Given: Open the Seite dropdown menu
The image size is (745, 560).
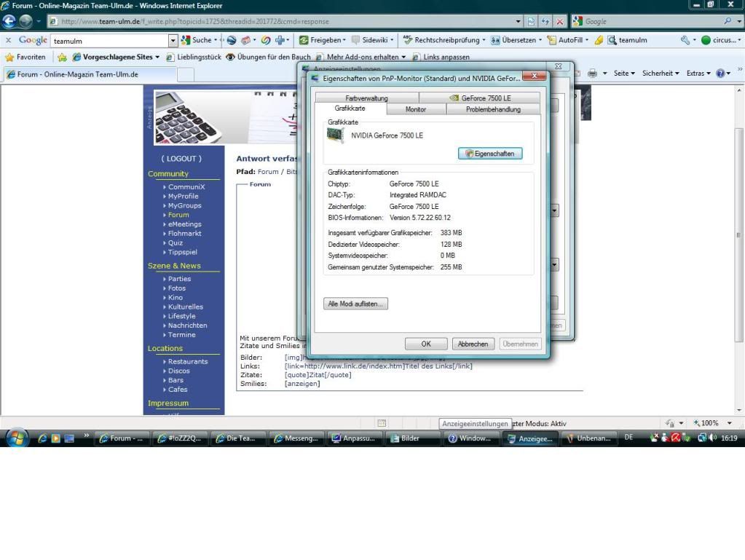Looking at the screenshot, I should tap(624, 74).
